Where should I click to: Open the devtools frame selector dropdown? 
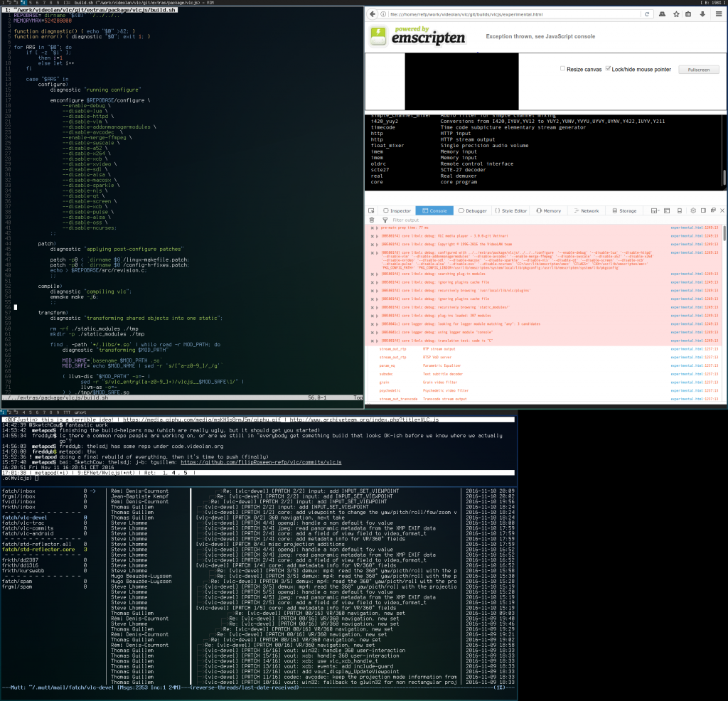point(655,210)
